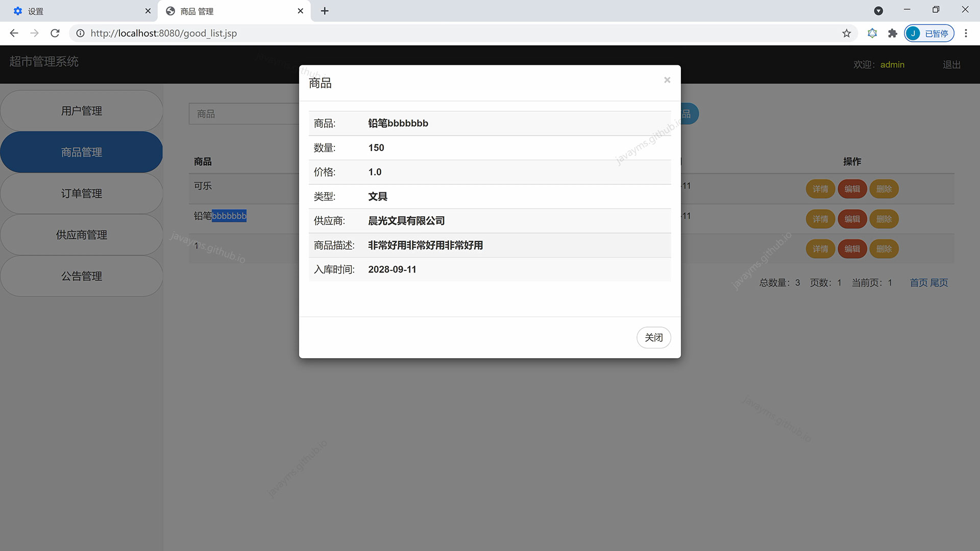Close the 商品 管理 browser tab
Screen dimensions: 980x551
click(x=300, y=11)
